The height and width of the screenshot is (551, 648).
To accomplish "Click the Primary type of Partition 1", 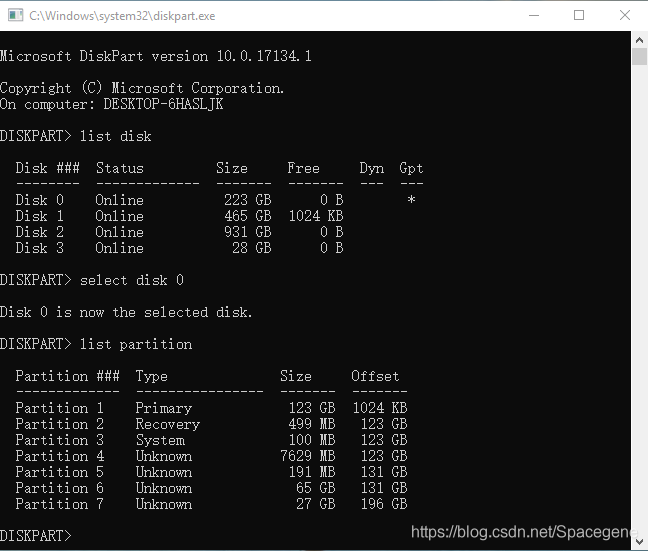I will coord(164,408).
